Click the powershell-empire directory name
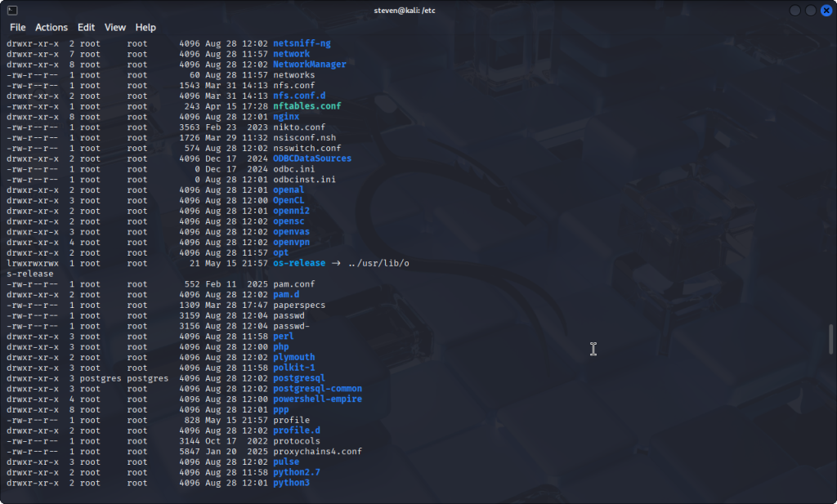This screenshot has height=504, width=837. pyautogui.click(x=317, y=399)
